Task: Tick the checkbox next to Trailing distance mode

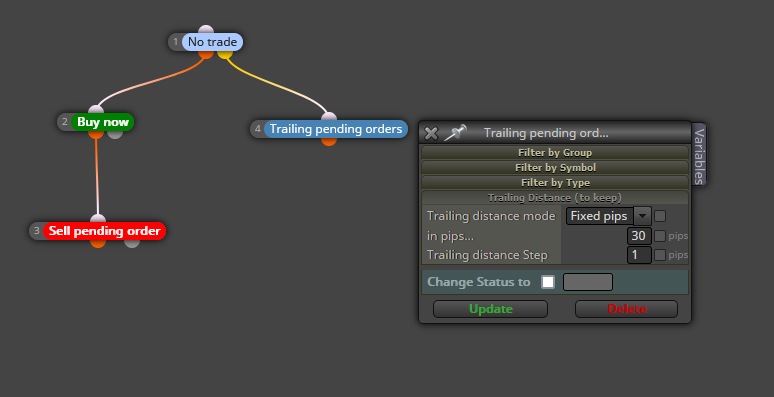Action: 660,216
